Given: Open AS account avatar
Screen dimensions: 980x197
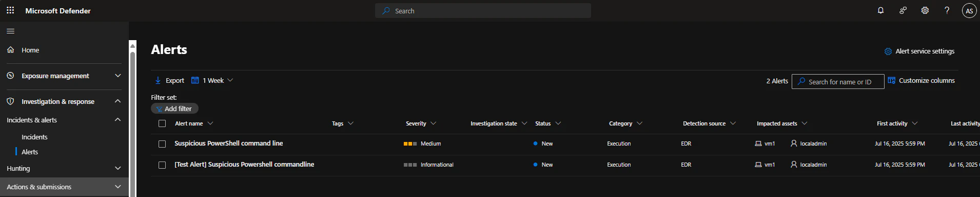Looking at the screenshot, I should 969,11.
